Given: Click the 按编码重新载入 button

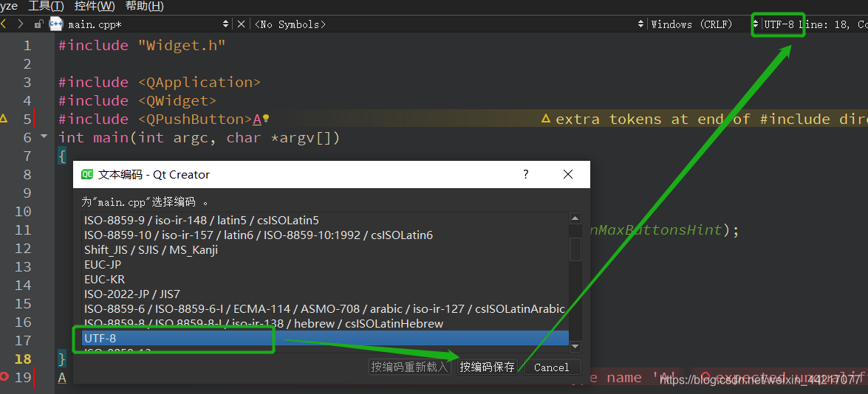Looking at the screenshot, I should pyautogui.click(x=410, y=367).
